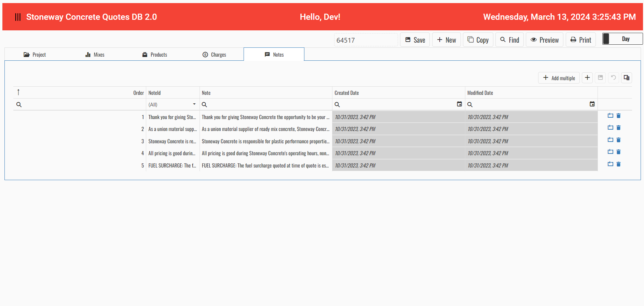Switch to the Project tab
The image size is (644, 306).
point(35,55)
